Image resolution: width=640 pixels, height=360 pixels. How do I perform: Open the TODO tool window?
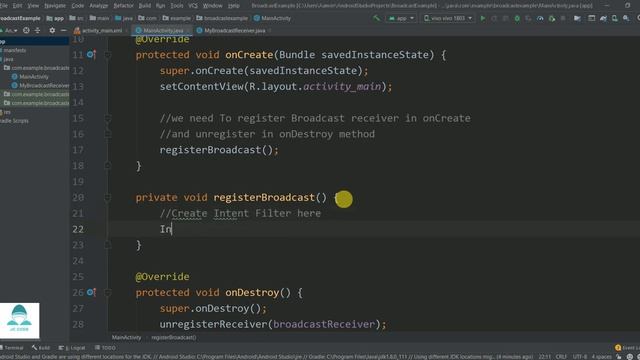[105, 348]
